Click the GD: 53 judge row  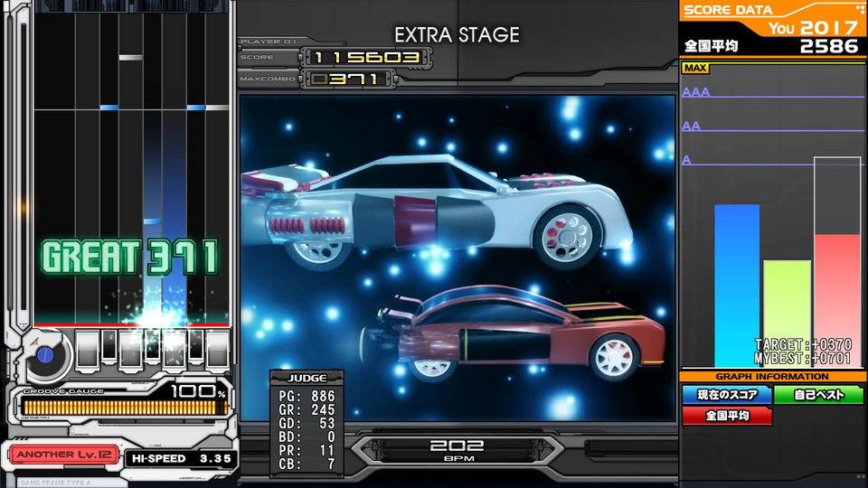(x=307, y=423)
